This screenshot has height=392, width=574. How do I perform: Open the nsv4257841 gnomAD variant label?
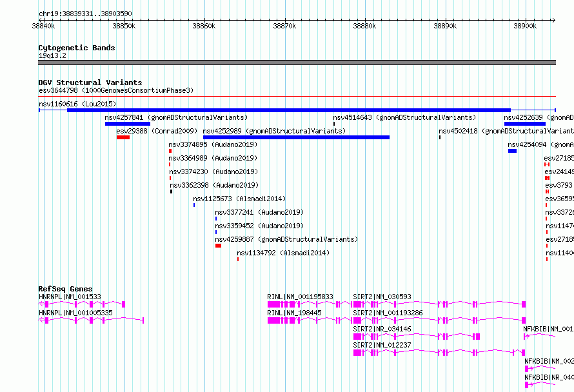(x=176, y=117)
